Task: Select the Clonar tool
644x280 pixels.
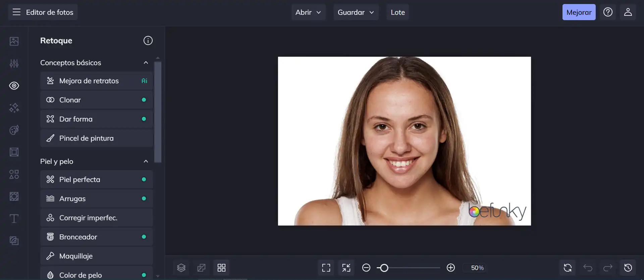Action: (97, 100)
